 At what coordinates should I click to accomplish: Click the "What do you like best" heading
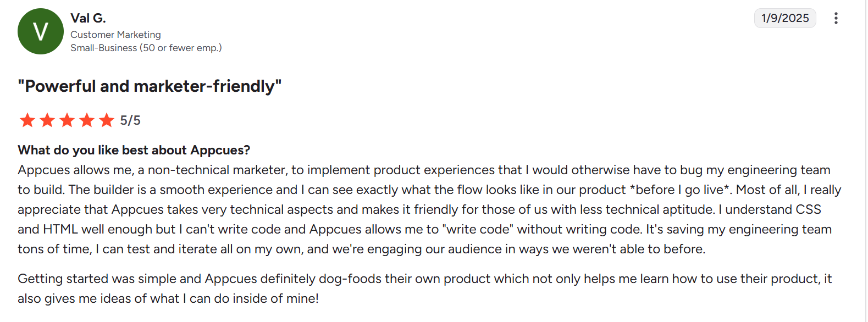(134, 150)
